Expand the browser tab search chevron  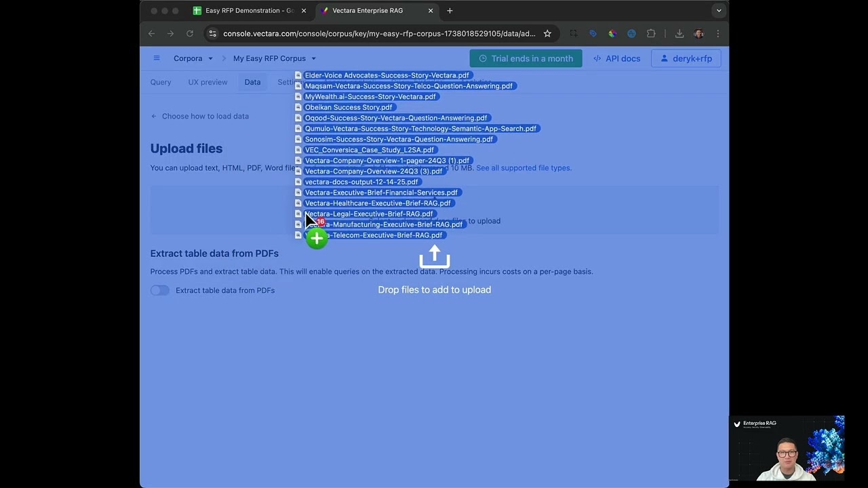(719, 11)
